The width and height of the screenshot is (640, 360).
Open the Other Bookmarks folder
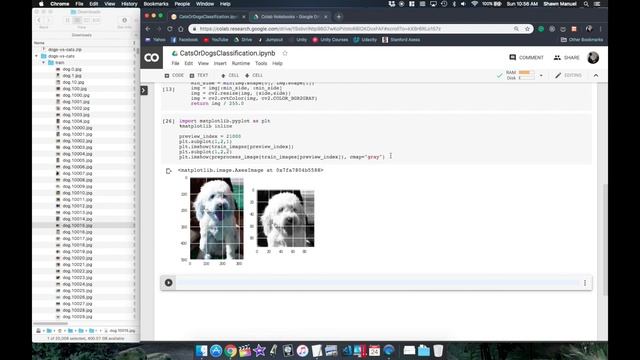click(582, 40)
